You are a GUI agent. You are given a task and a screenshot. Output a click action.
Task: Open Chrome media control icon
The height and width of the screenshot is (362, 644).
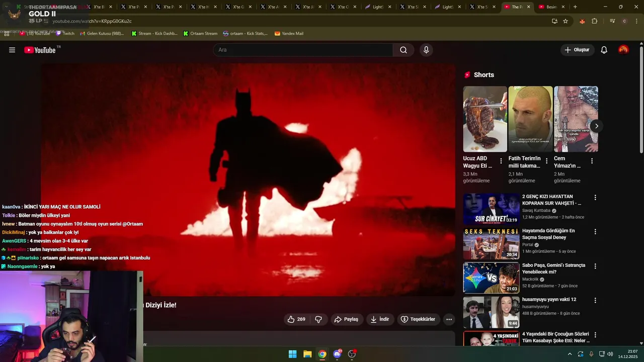point(612,21)
